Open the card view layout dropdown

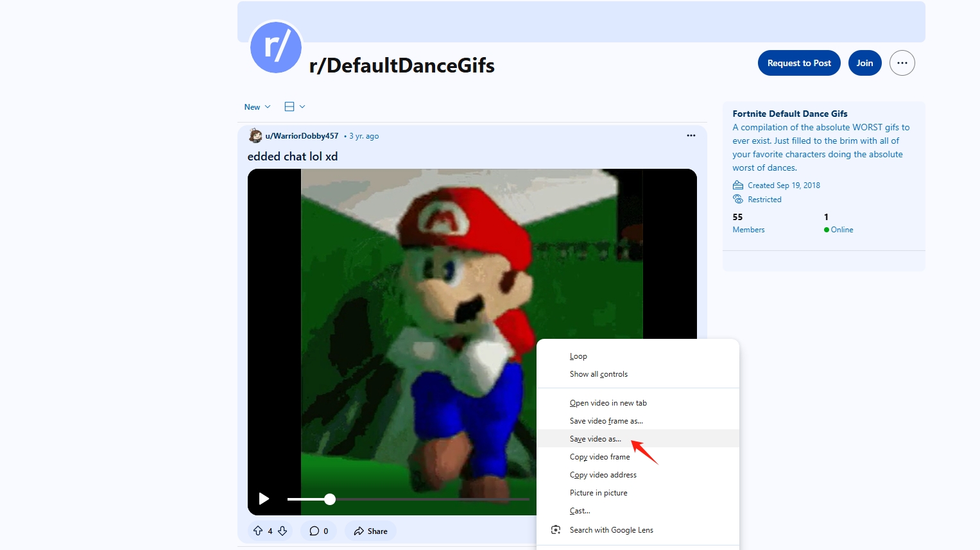[295, 107]
